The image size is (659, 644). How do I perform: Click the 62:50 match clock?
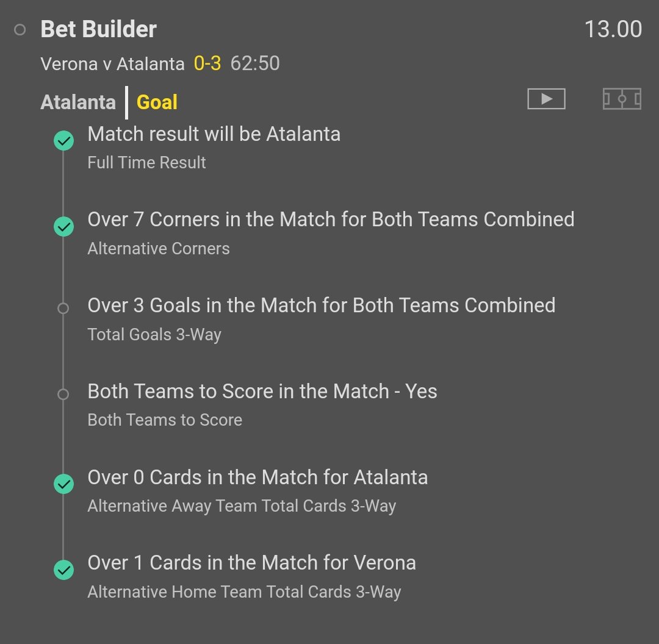[x=255, y=63]
